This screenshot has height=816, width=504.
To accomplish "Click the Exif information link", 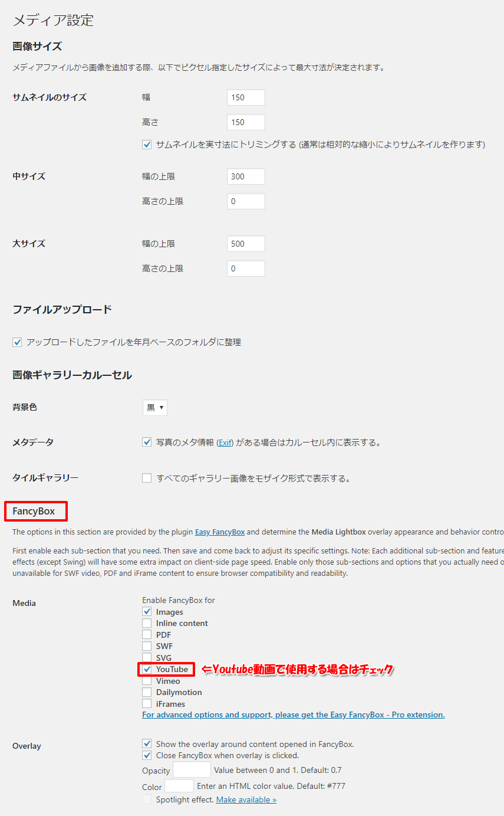I will (x=225, y=441).
